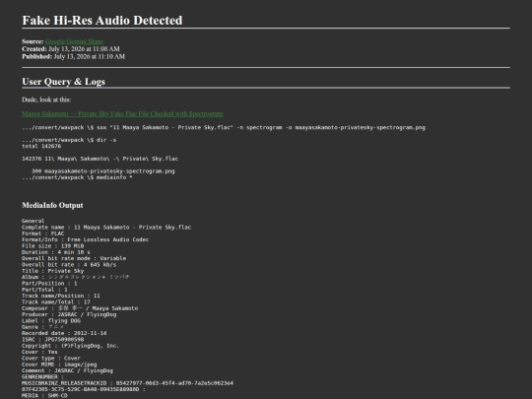Click the 'Composer' line with Maaya Sakamoto
The image size is (532, 399).
pyautogui.click(x=80, y=308)
